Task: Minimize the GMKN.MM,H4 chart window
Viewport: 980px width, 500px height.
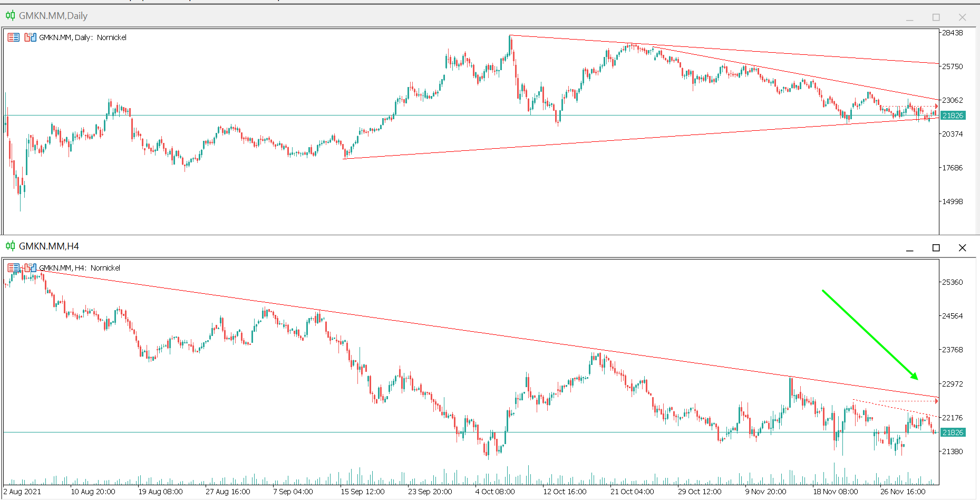Action: tap(910, 248)
